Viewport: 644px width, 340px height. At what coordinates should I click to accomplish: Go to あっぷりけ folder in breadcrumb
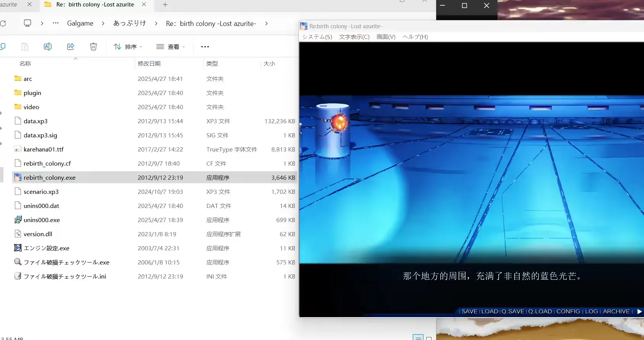pos(130,23)
